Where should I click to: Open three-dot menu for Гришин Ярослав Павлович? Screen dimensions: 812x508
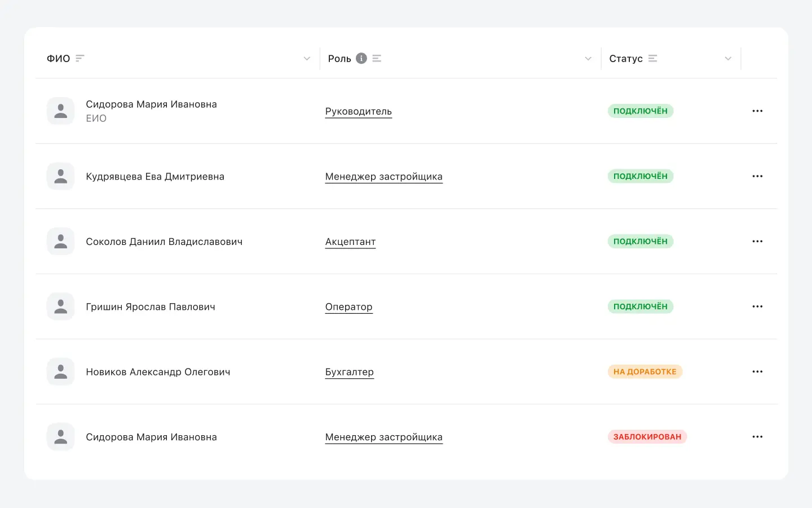(x=757, y=306)
